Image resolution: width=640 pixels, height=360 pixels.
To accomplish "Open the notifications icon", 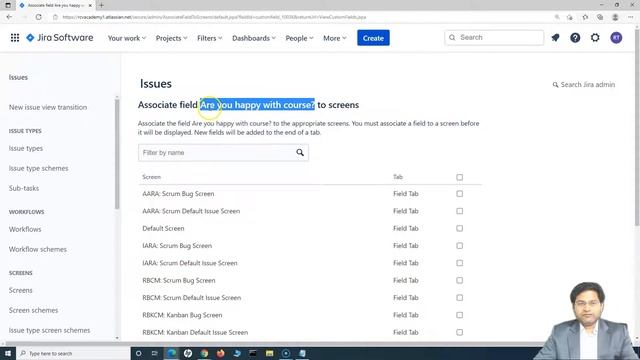I will click(x=555, y=38).
